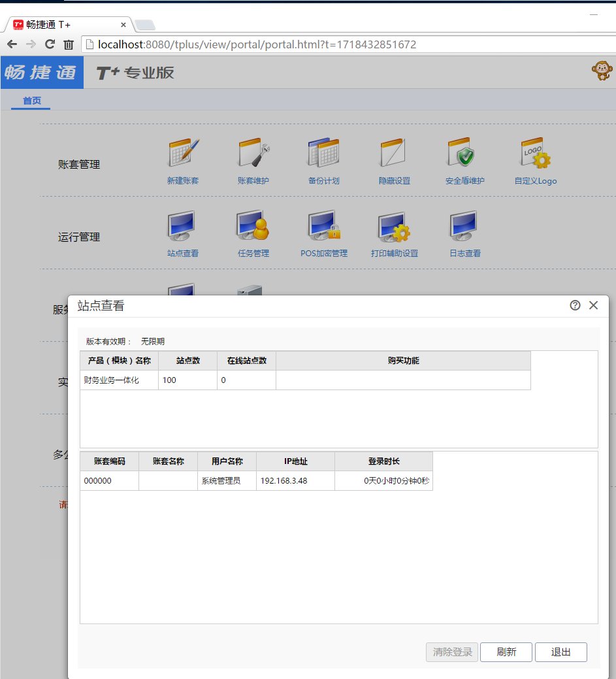Click the 账套维护 wrench icon
This screenshot has height=679, width=616.
[253, 154]
